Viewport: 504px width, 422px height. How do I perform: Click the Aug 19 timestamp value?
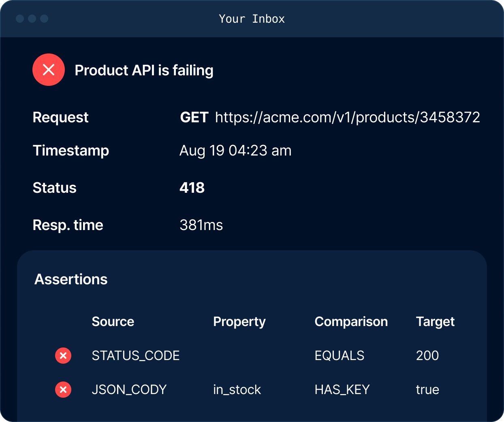point(235,151)
